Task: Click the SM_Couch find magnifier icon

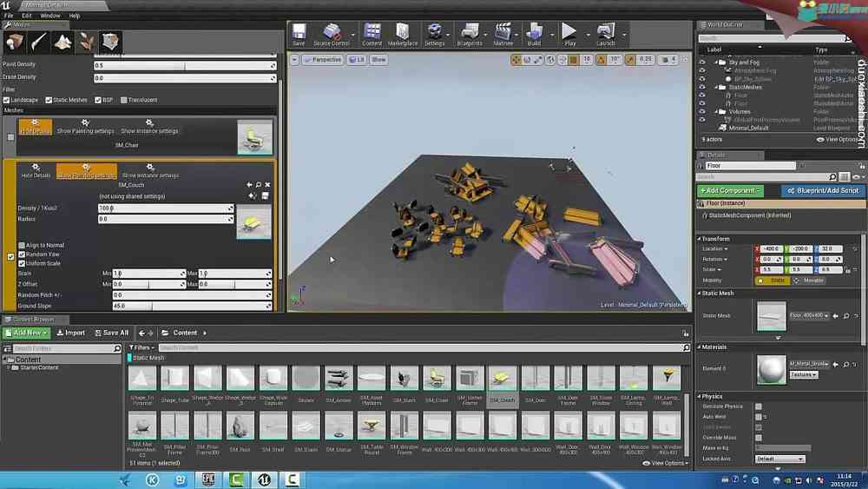Action: [x=258, y=184]
